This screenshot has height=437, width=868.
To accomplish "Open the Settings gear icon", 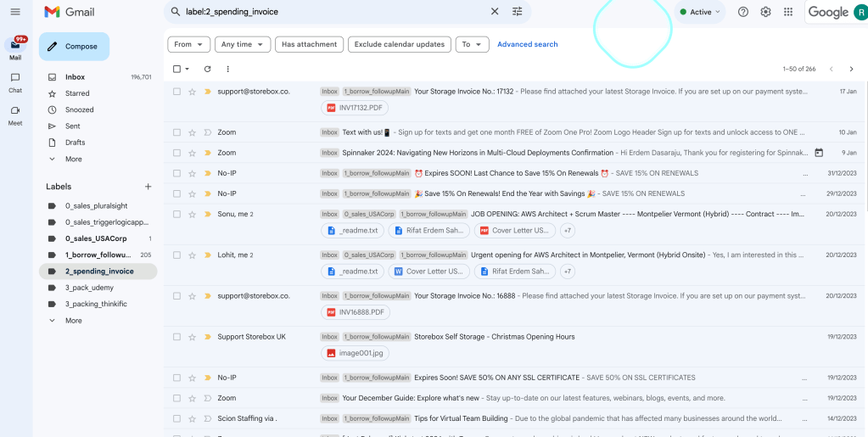I will point(765,12).
